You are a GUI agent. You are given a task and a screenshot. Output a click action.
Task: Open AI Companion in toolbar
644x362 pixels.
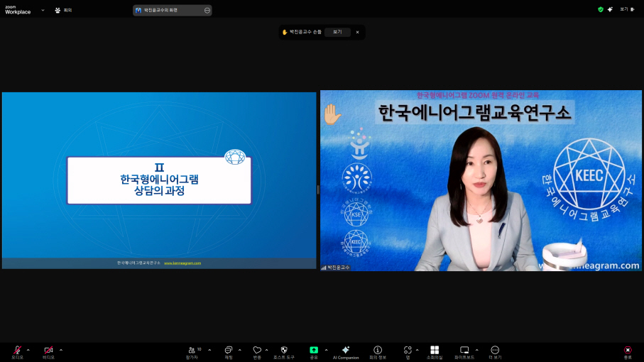(x=346, y=352)
